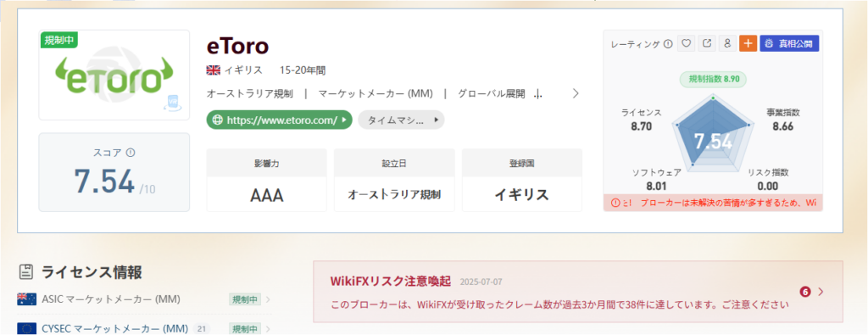The height and width of the screenshot is (335, 868).
Task: Open the https://www.etoro.com/ website link
Action: [280, 120]
